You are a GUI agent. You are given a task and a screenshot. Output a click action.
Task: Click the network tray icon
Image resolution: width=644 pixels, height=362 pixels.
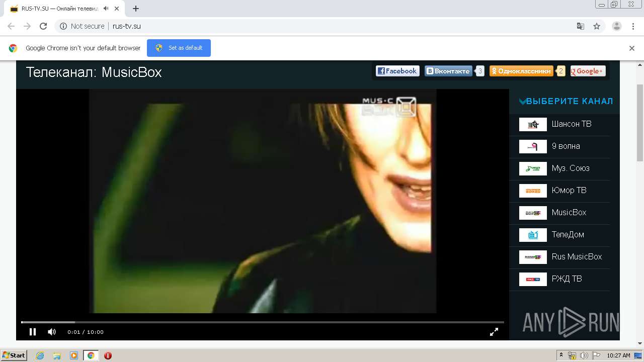573,355
